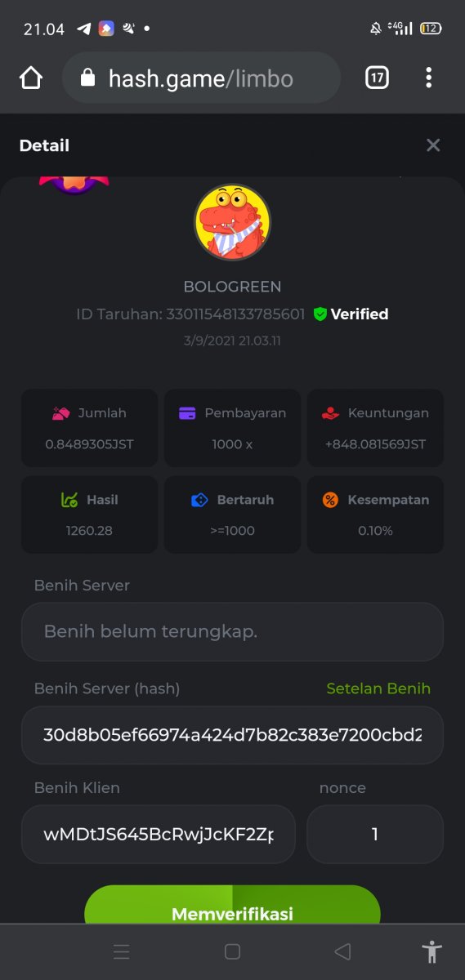Tap the BOLOGREEN dinosaur avatar

tap(232, 222)
